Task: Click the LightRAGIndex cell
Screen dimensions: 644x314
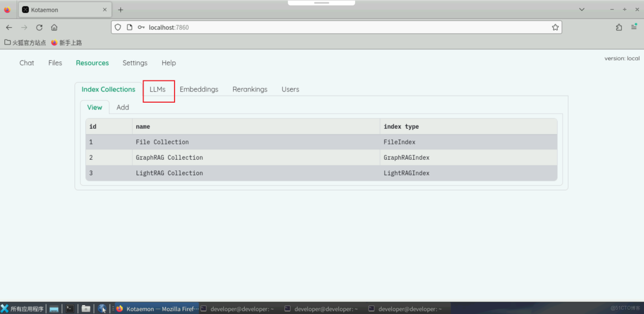Action: pos(469,173)
